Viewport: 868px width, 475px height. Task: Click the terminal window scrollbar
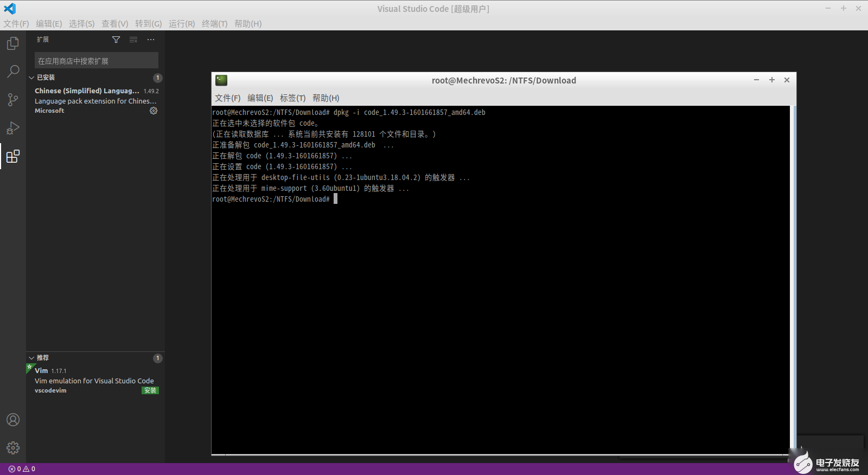793,280
